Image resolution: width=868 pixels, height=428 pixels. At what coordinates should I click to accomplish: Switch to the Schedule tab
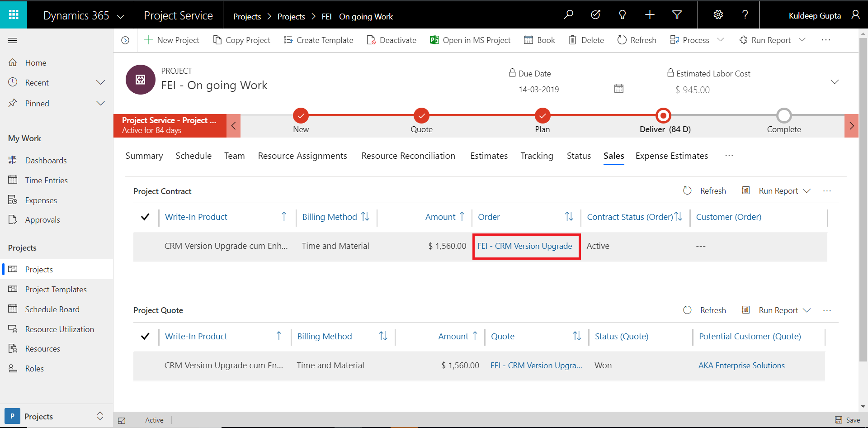[193, 156]
